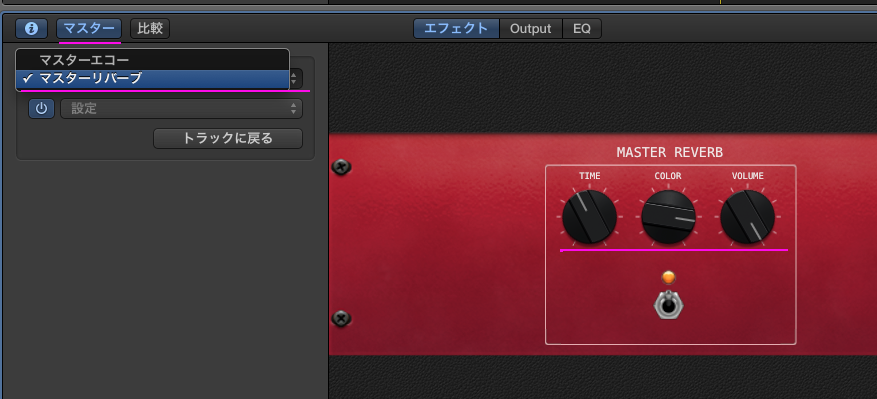
Task: Flip the Master Reverb toggle switch
Action: [x=668, y=306]
